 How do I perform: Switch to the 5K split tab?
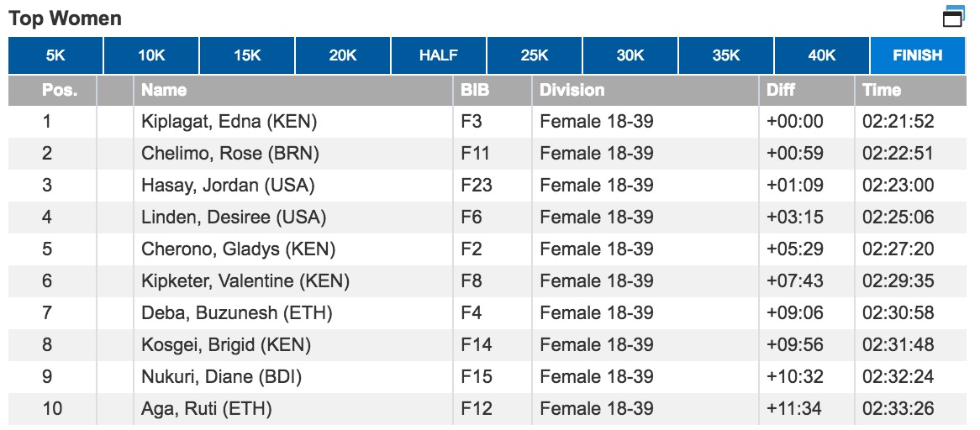[x=55, y=56]
